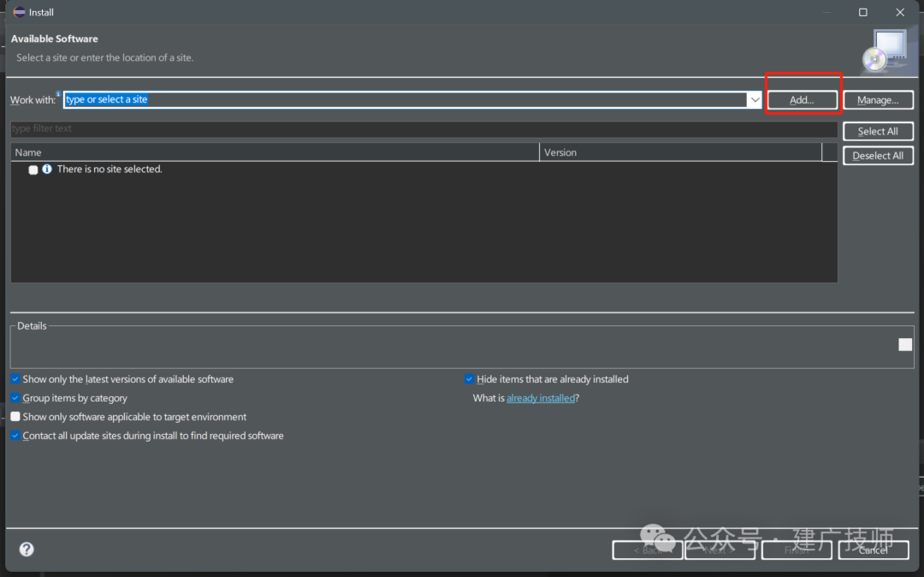Click the white square in Details area
Image resolution: width=924 pixels, height=577 pixels.
[x=905, y=345]
